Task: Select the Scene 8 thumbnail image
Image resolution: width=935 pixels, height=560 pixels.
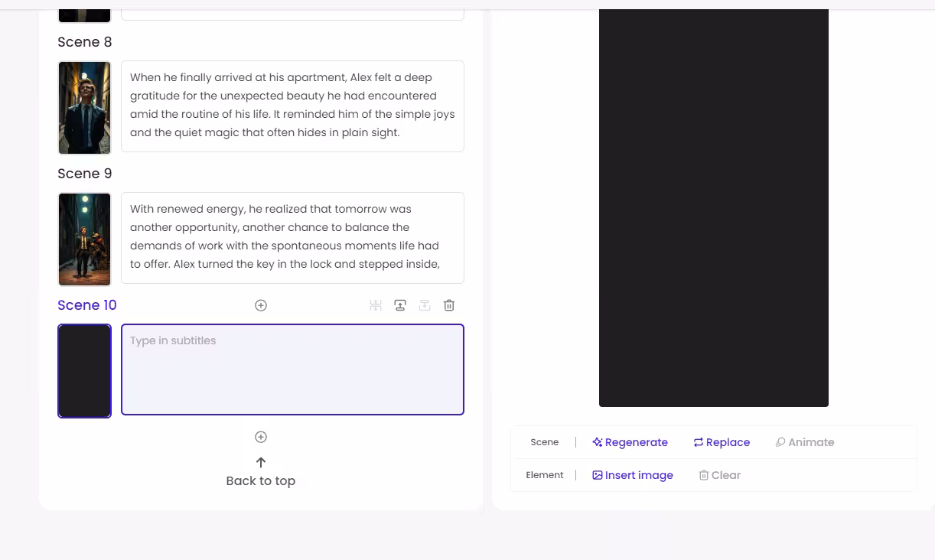Action: coord(85,108)
